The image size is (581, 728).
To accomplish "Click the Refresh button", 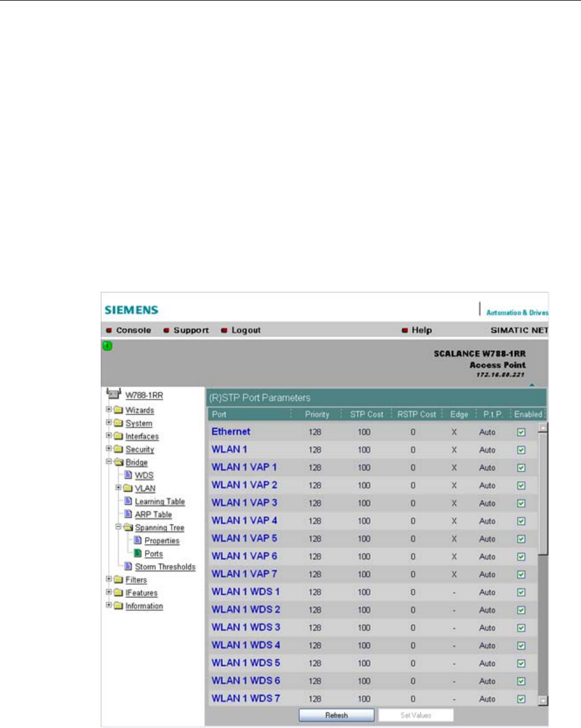I will 336,715.
